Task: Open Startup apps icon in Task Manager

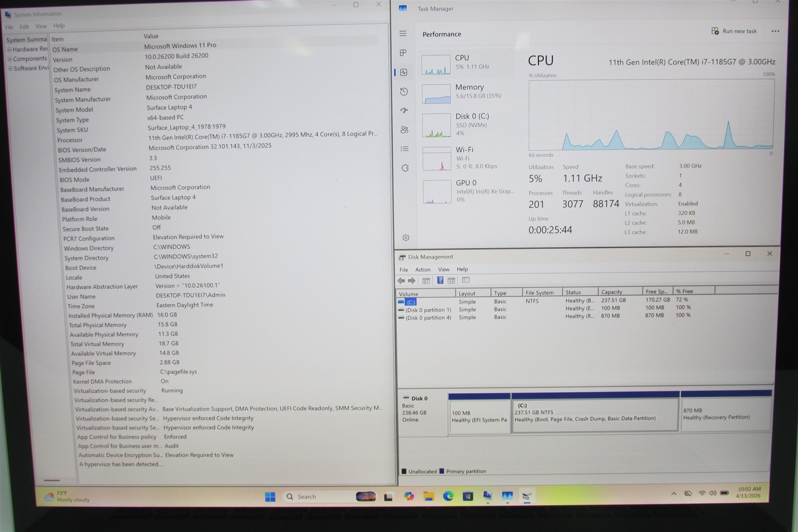Action: point(404,110)
